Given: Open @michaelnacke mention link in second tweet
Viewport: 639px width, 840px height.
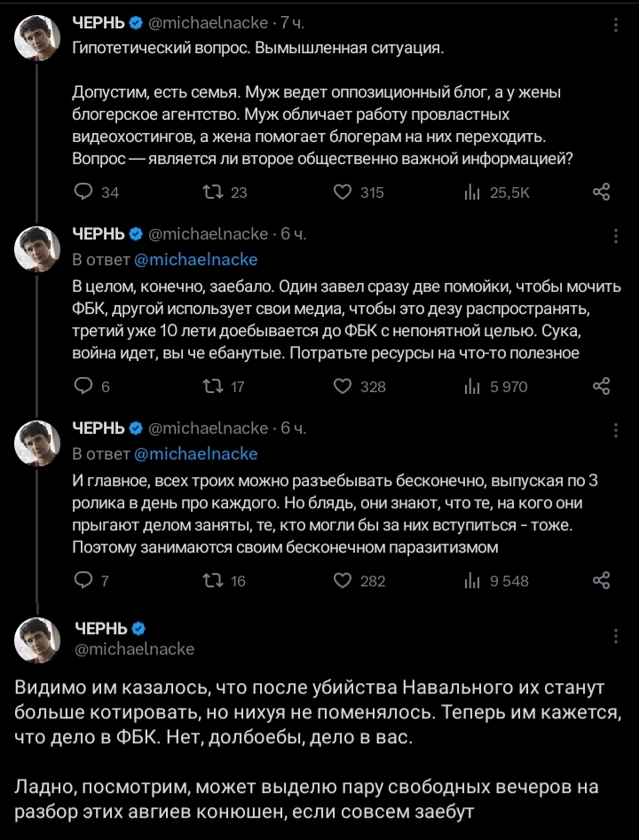Looking at the screenshot, I should 195,259.
